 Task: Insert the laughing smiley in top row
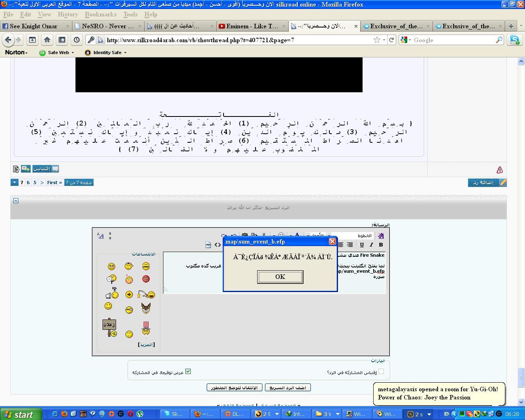coord(146,266)
